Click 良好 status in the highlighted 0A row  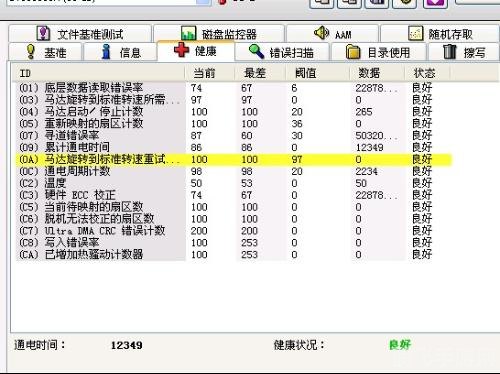(422, 159)
